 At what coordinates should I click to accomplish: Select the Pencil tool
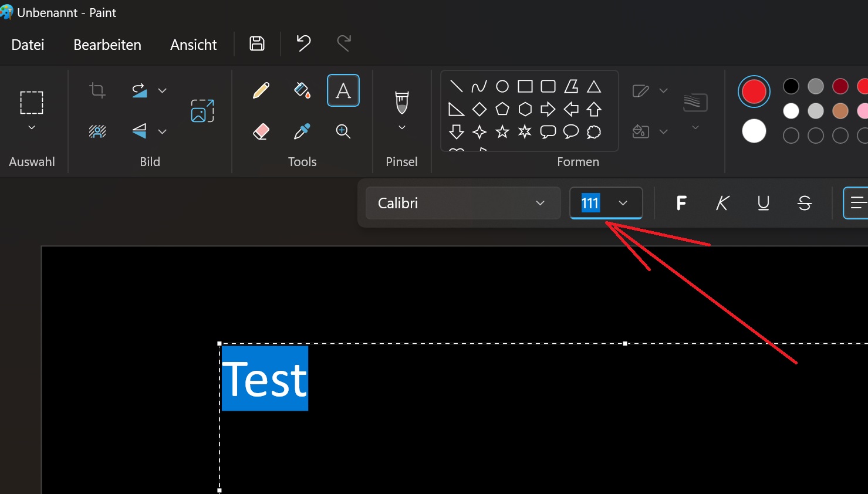[x=261, y=90]
